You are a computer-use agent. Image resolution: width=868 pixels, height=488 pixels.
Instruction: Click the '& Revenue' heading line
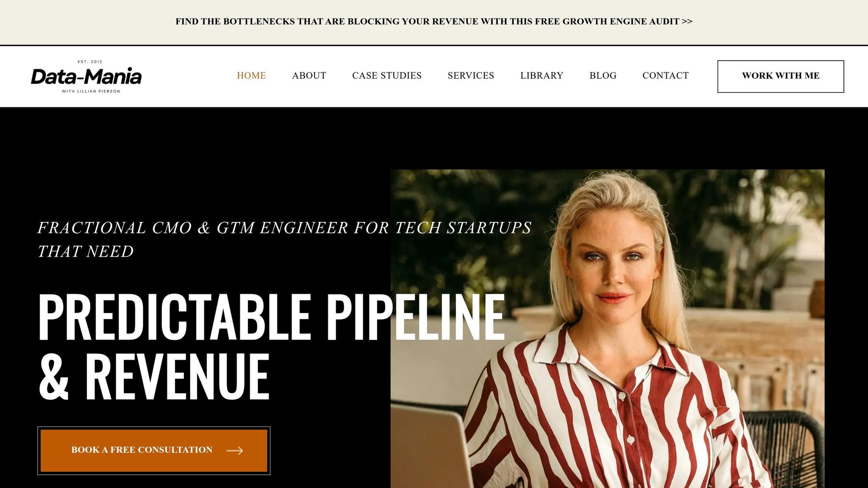[154, 376]
